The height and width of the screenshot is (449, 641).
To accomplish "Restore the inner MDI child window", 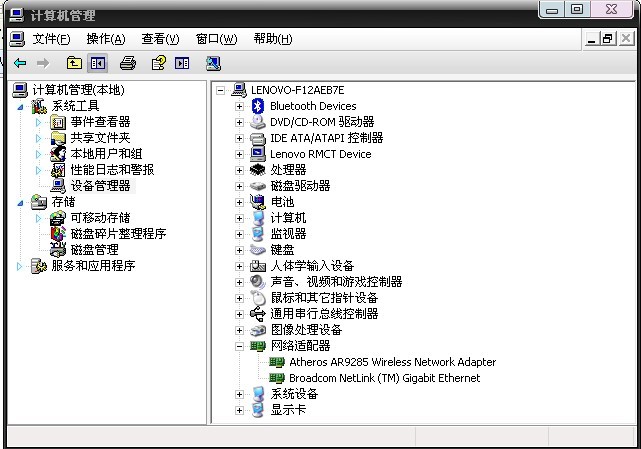I will pos(608,39).
